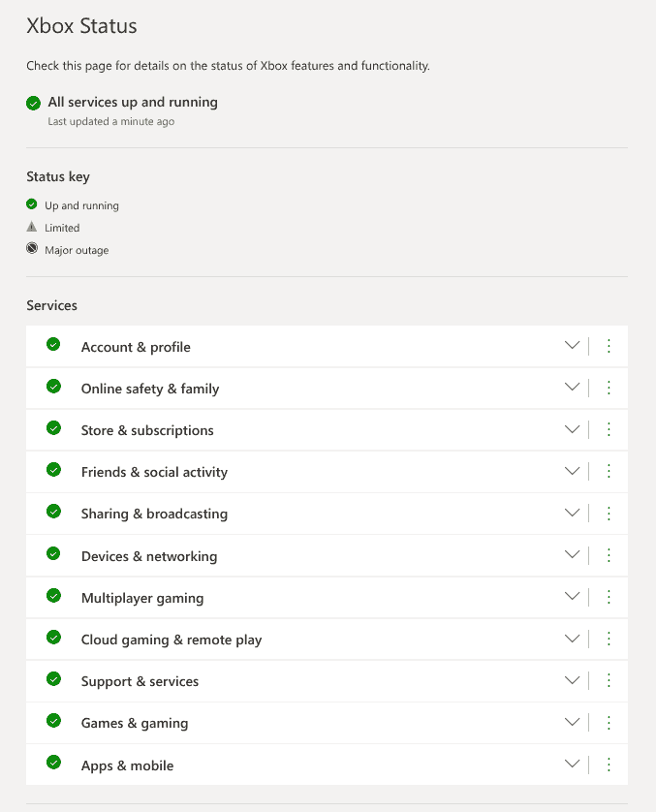
Task: Click the Limited warning triangle icon in status key
Action: [x=32, y=227]
